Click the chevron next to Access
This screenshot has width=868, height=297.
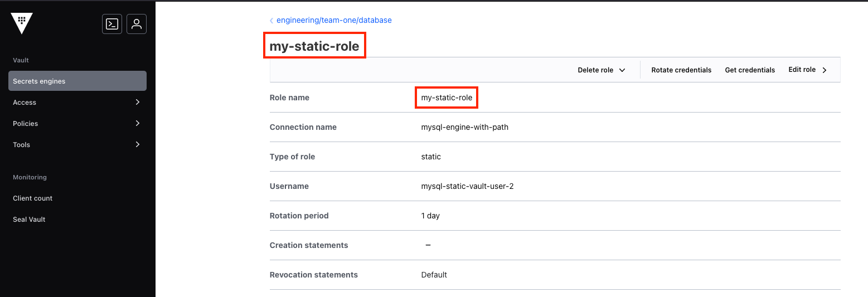click(138, 102)
